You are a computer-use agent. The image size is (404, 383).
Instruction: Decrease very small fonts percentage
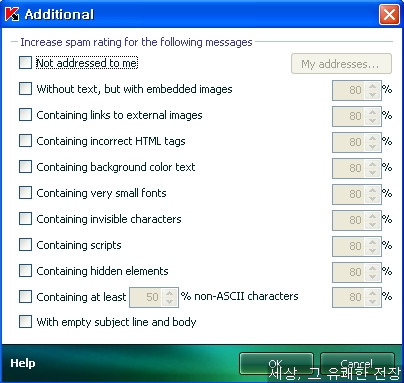click(x=372, y=198)
